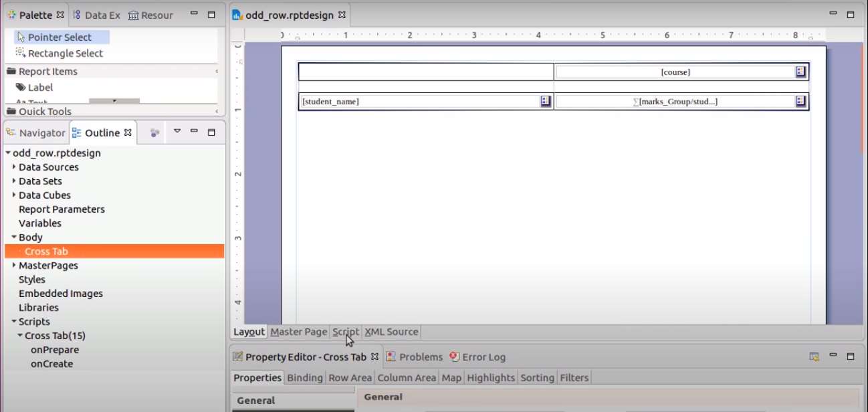Image resolution: width=868 pixels, height=412 pixels.
Task: Expand the Data Sources node
Action: [x=14, y=167]
